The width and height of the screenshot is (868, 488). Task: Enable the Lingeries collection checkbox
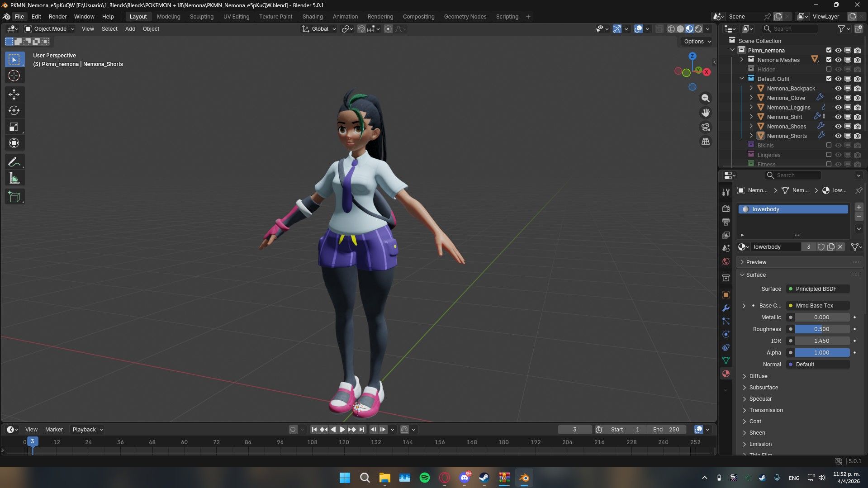(x=829, y=155)
